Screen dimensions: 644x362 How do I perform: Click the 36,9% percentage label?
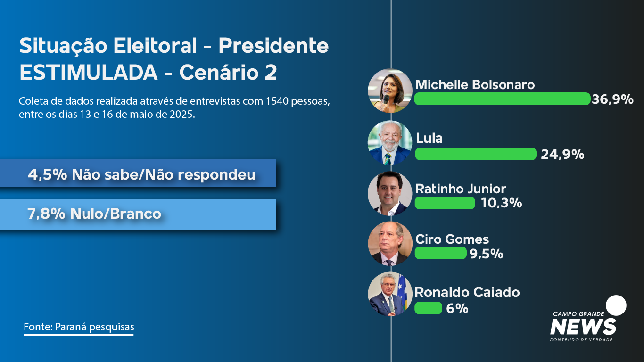pyautogui.click(x=613, y=99)
